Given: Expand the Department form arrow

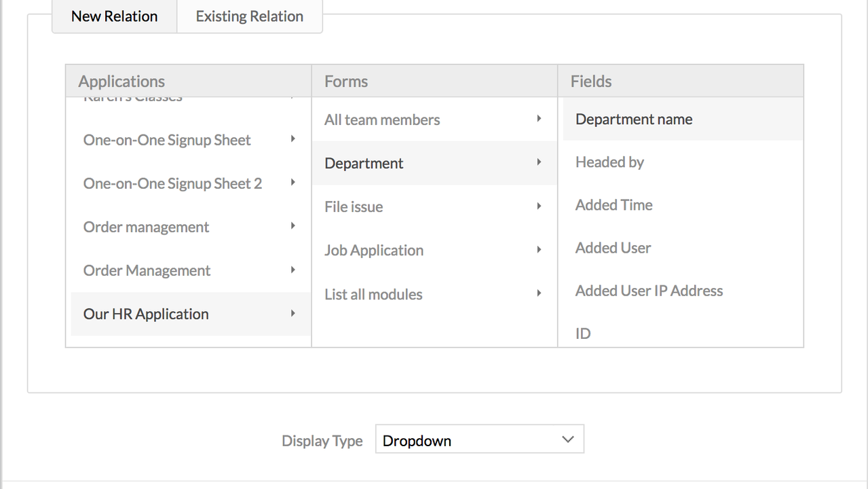Looking at the screenshot, I should click(538, 163).
